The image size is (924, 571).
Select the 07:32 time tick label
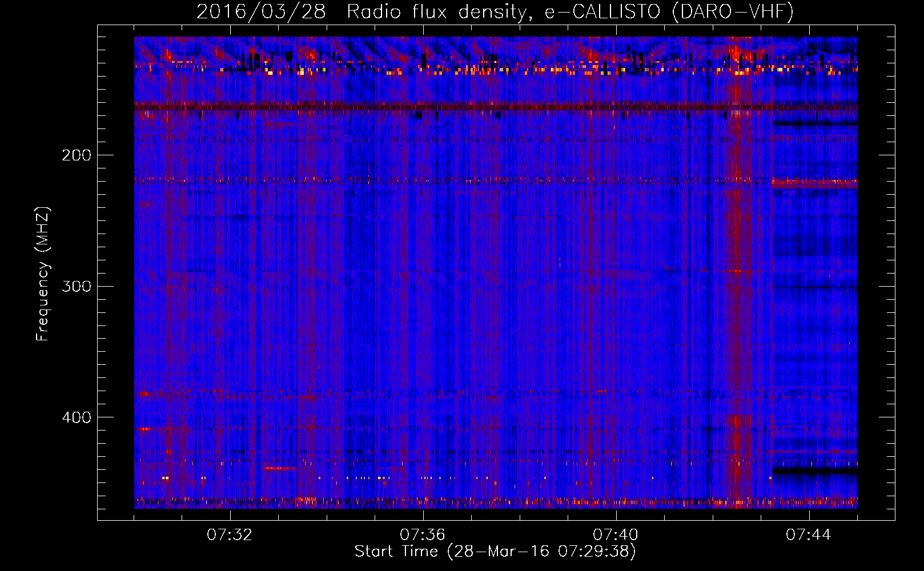coord(230,535)
